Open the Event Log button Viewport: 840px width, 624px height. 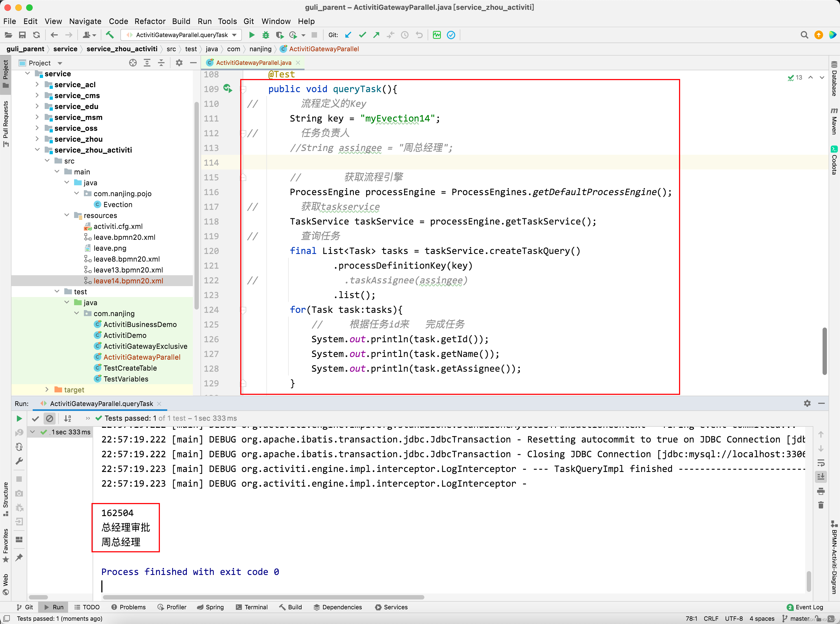pos(805,607)
